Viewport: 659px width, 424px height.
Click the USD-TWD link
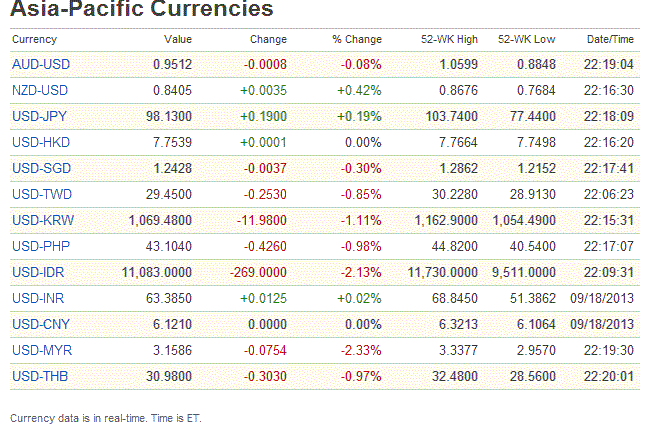[42, 194]
